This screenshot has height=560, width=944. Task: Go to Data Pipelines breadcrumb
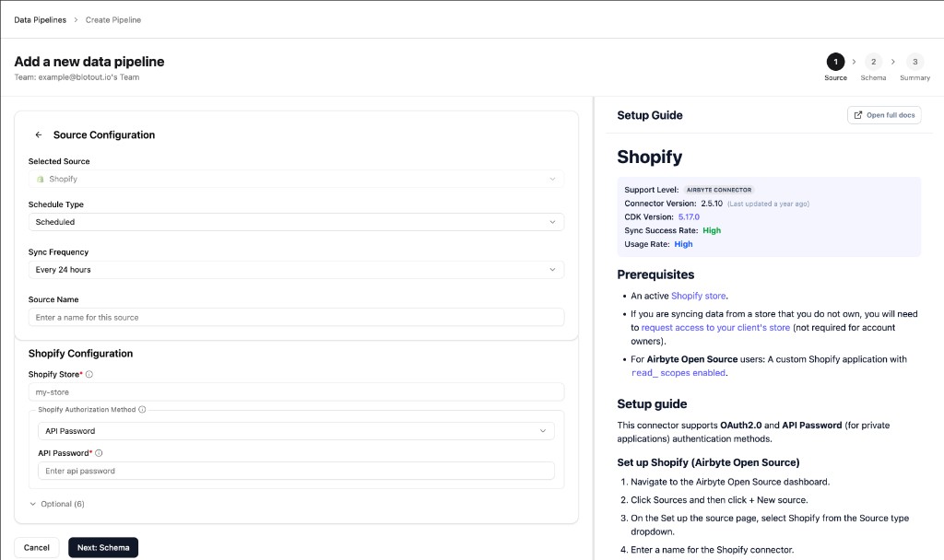pos(41,20)
